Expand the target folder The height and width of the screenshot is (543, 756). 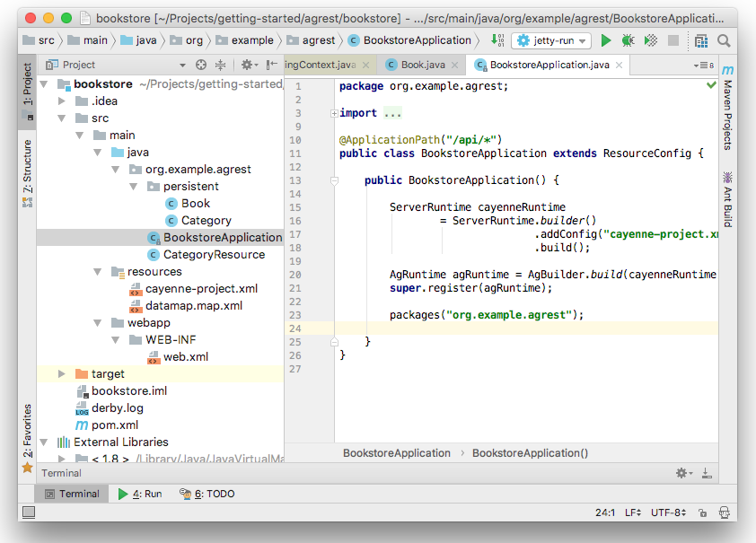62,374
